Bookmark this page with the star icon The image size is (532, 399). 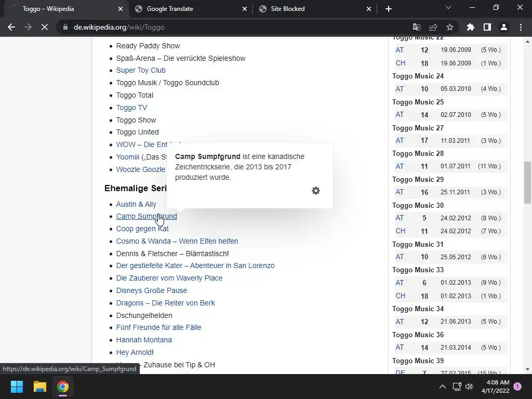click(x=450, y=27)
